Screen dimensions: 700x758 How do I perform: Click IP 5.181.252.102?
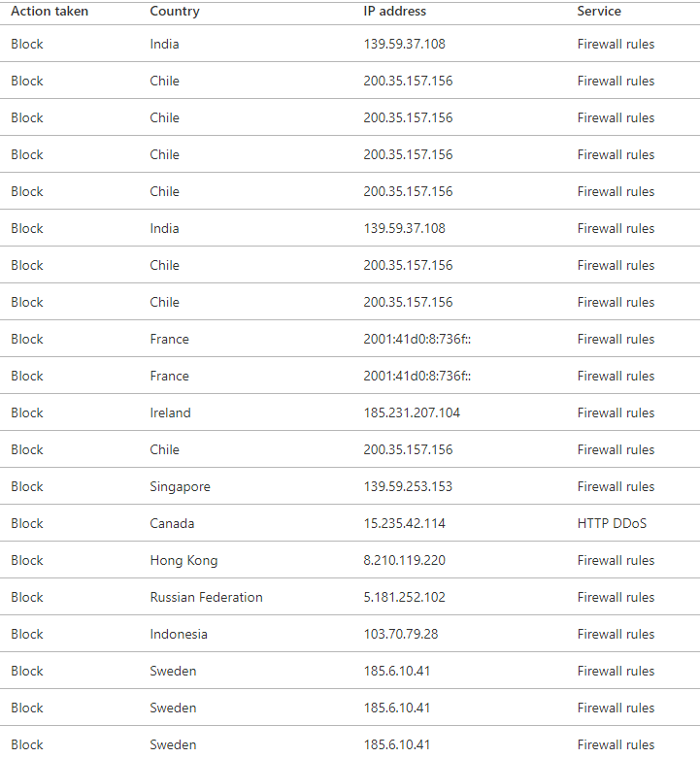coord(404,597)
